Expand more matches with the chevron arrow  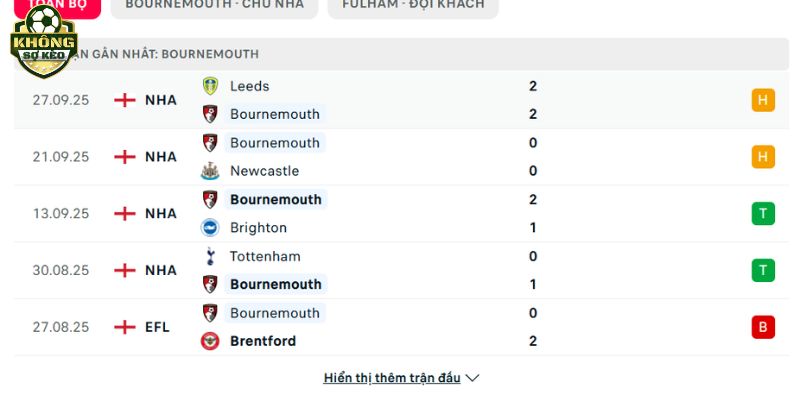click(473, 378)
